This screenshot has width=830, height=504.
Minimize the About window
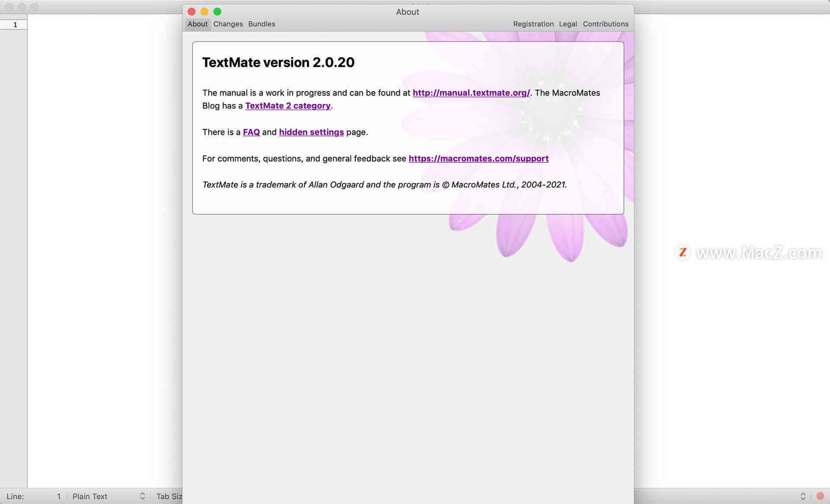click(x=204, y=12)
